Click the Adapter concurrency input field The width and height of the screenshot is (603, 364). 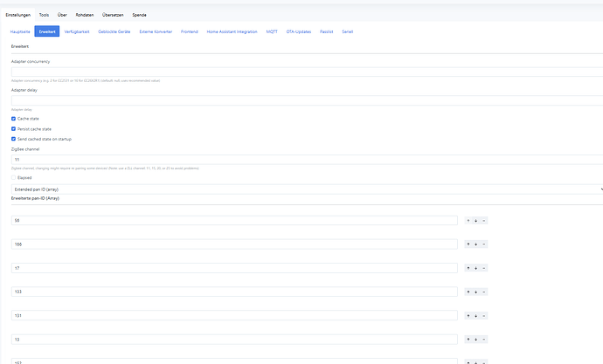tap(306, 72)
